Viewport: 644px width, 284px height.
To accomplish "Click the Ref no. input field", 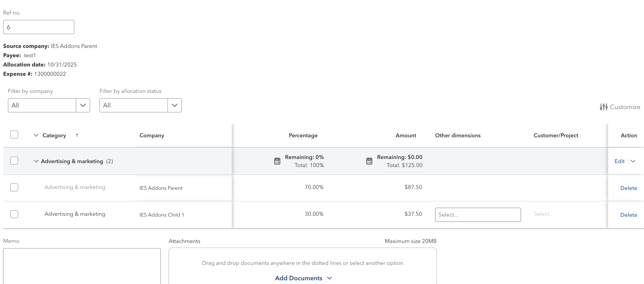I will 39,27.
